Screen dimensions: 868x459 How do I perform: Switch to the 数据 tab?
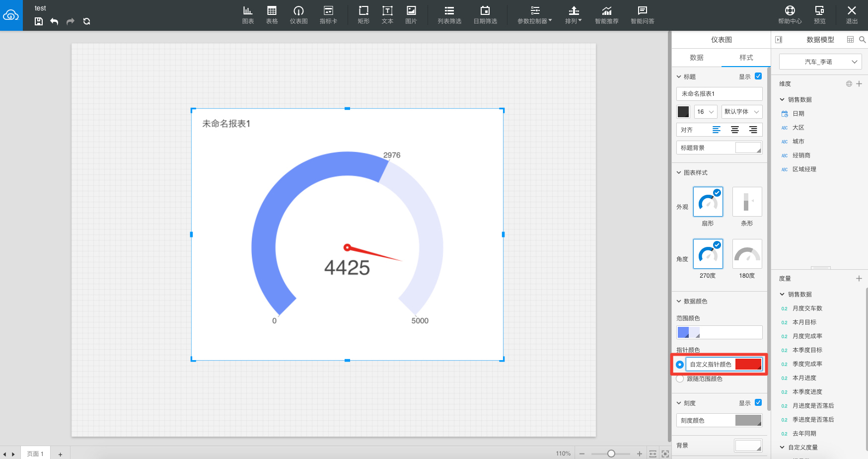tap(697, 58)
